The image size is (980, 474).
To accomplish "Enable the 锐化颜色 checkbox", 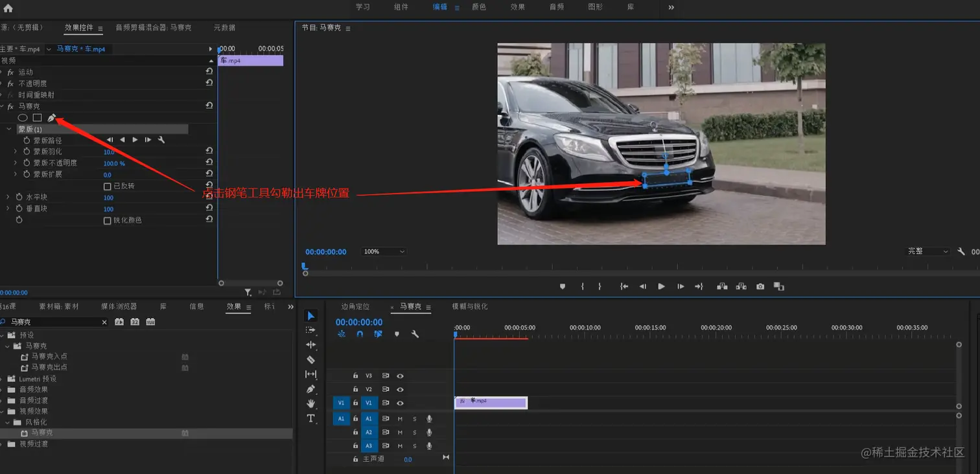I will coord(108,220).
